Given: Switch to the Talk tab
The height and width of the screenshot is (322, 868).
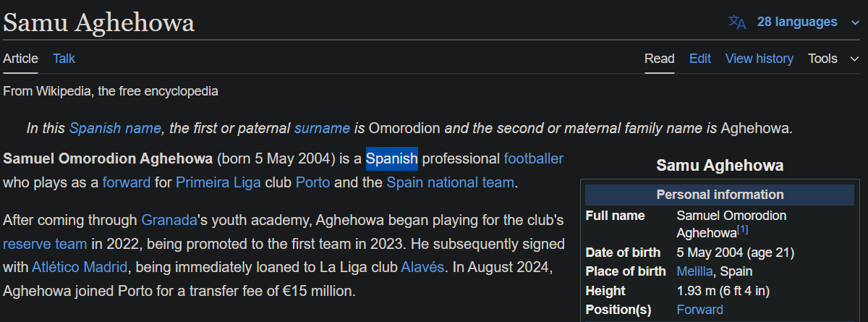Looking at the screenshot, I should click(x=64, y=59).
